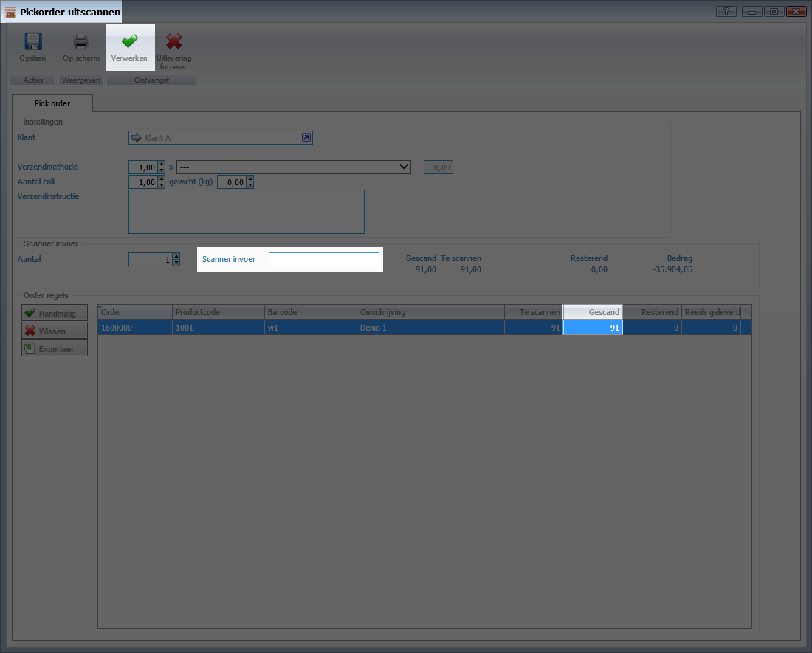Screen dimensions: 812x653
Task: Click the green Verwerken checkmark
Action: pos(129,42)
